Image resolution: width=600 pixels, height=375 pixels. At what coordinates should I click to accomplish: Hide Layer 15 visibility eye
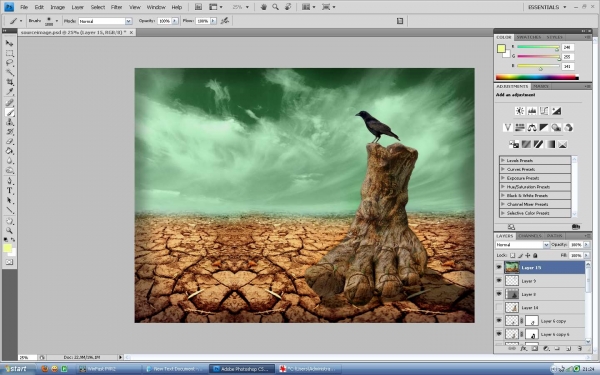tap(499, 267)
